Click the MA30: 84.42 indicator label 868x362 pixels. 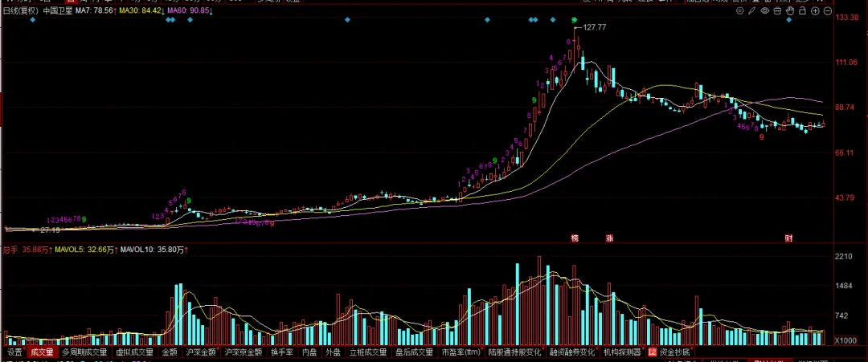tap(141, 10)
